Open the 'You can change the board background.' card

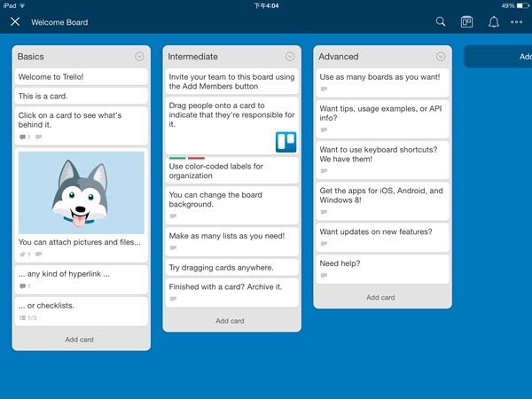(x=231, y=206)
